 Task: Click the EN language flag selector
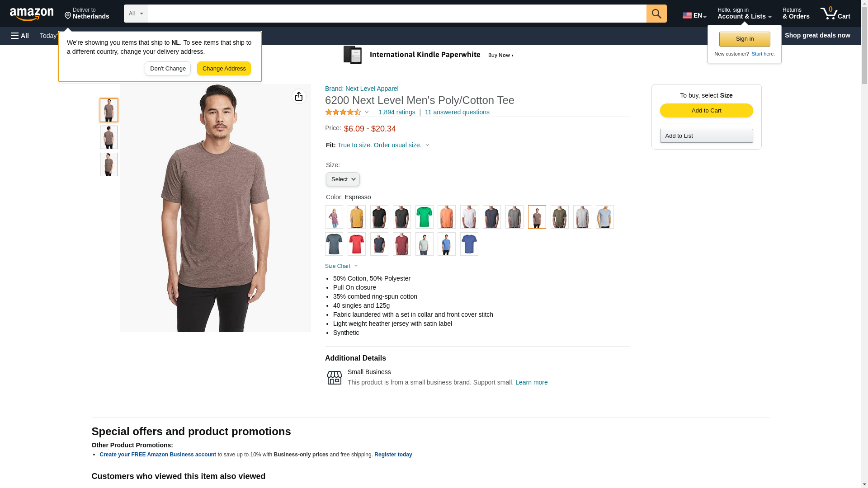(694, 15)
